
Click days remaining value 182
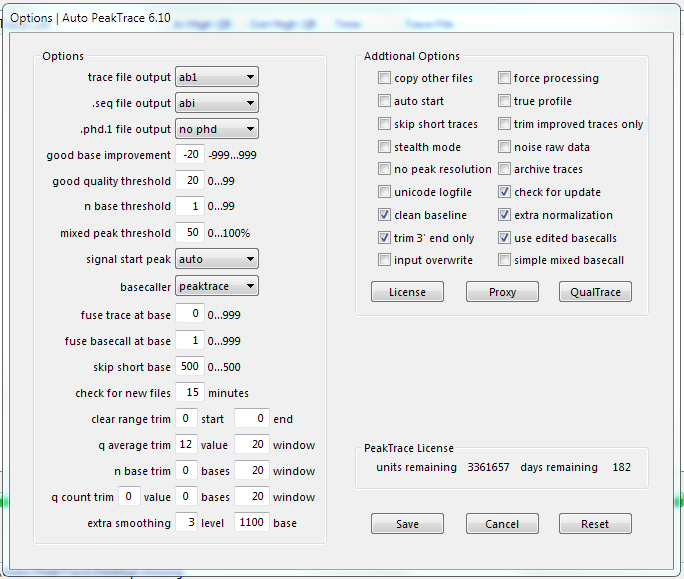point(621,467)
